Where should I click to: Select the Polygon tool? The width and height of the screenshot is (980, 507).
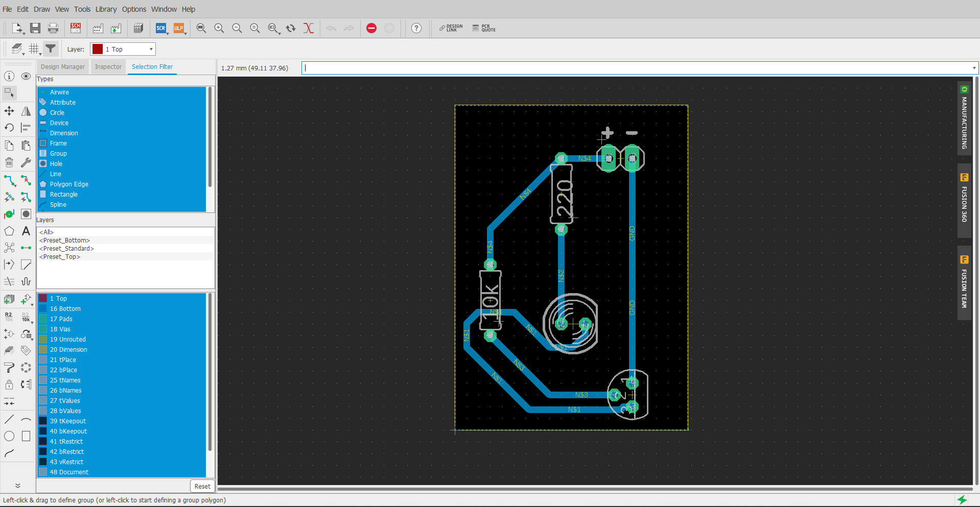pyautogui.click(x=9, y=231)
